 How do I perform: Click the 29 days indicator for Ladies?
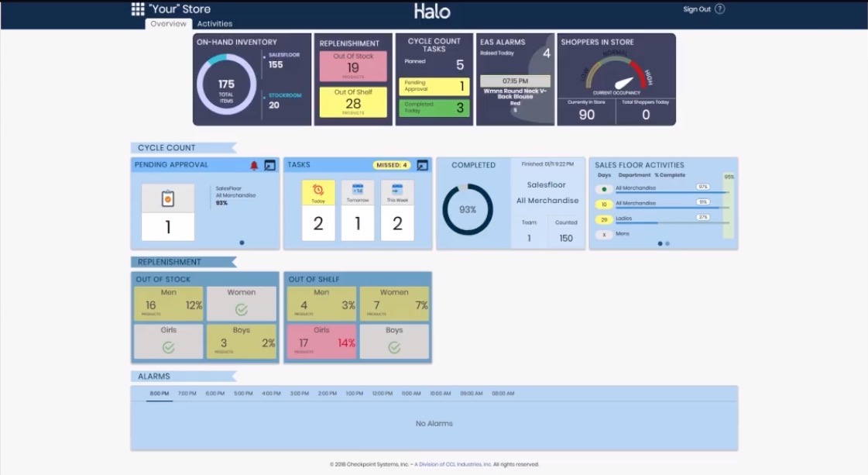[604, 219]
